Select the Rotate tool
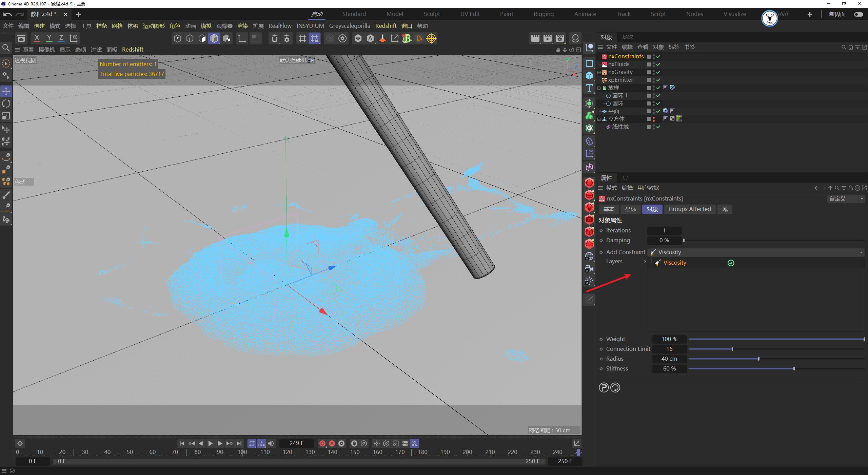The width and height of the screenshot is (868, 475). coord(6,103)
